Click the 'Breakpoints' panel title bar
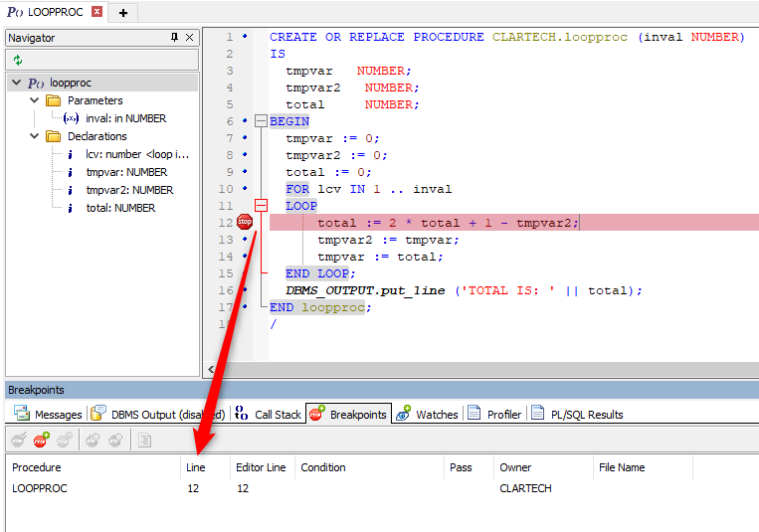This screenshot has width=759, height=532. click(x=382, y=390)
